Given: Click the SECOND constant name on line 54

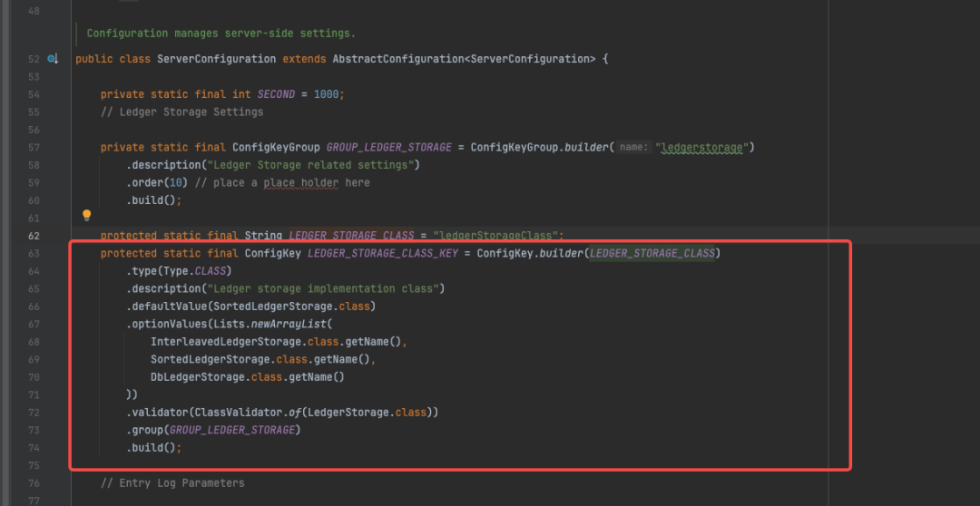Looking at the screenshot, I should click(x=276, y=94).
